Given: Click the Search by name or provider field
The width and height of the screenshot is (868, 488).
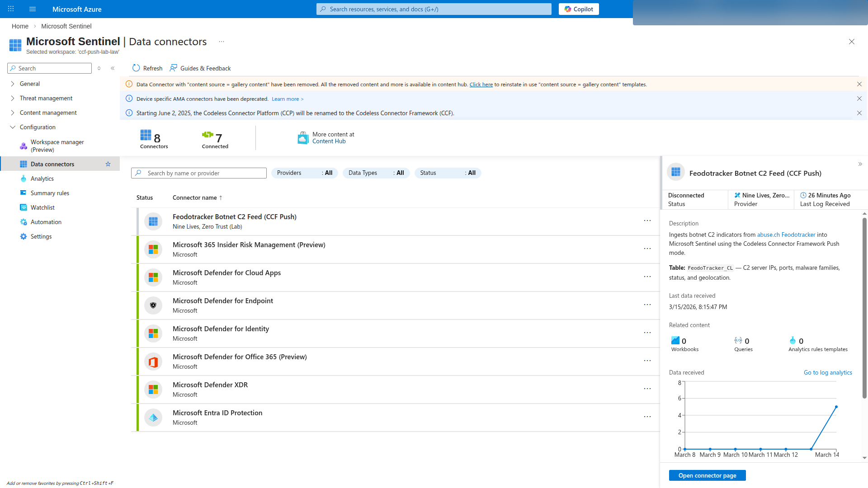Looking at the screenshot, I should click(199, 173).
